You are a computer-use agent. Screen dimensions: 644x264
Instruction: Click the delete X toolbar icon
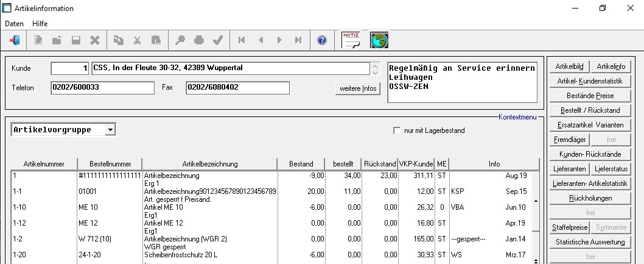pyautogui.click(x=95, y=40)
